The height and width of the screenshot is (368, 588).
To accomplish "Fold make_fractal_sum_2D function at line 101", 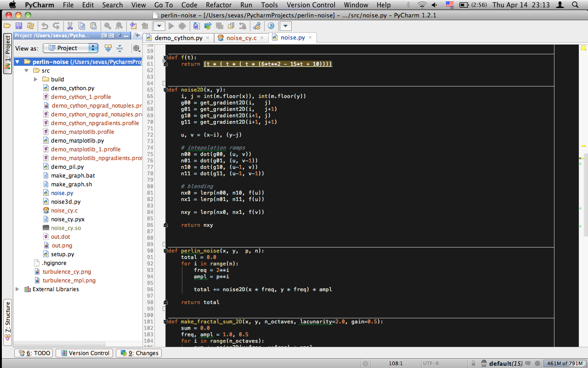I will [165, 322].
